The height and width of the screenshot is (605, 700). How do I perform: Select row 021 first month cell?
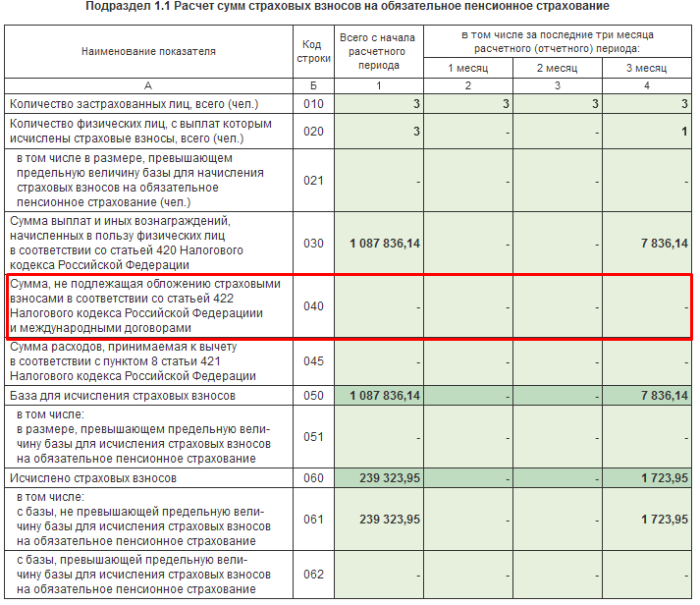coord(468,181)
